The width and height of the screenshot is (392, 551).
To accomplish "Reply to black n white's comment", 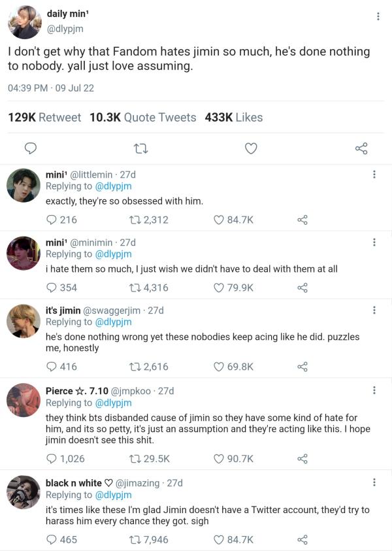I will point(52,540).
